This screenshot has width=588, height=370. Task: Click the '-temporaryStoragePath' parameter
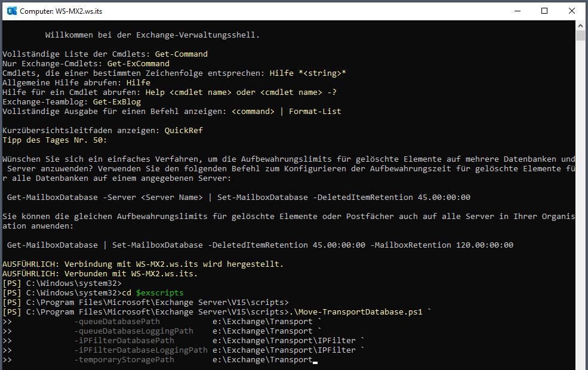(x=124, y=359)
